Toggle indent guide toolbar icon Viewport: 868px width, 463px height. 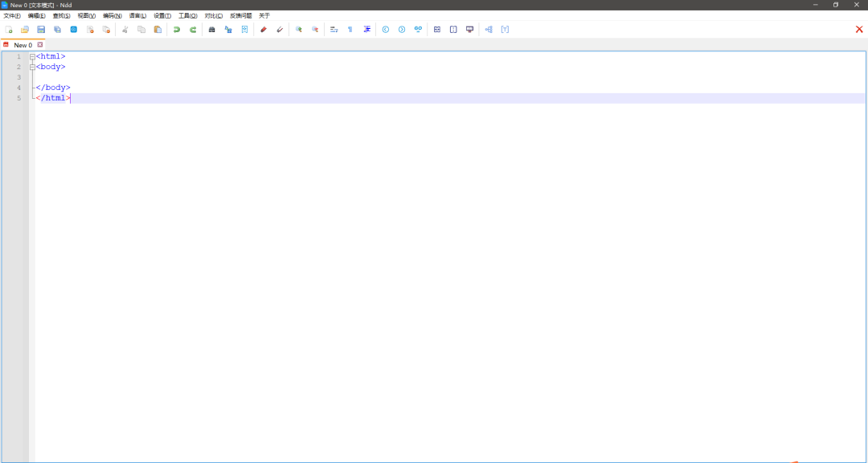366,30
